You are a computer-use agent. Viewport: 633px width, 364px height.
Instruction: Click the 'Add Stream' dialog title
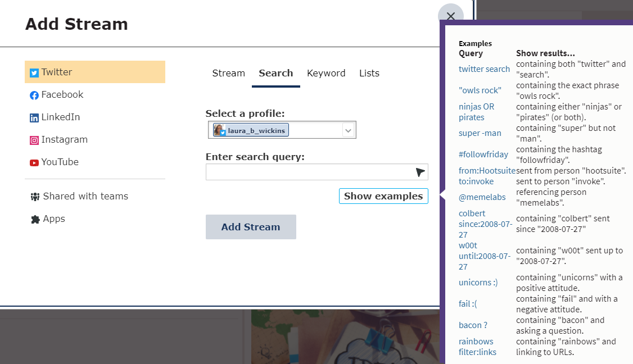pyautogui.click(x=76, y=24)
